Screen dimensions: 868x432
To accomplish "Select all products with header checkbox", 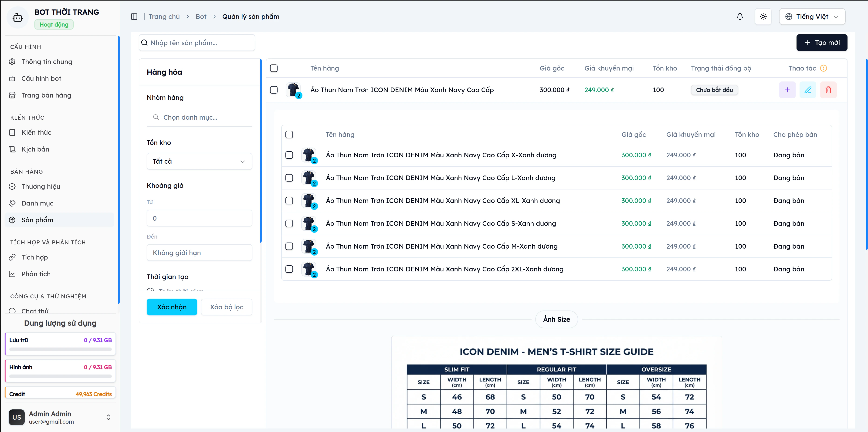I will 274,68.
